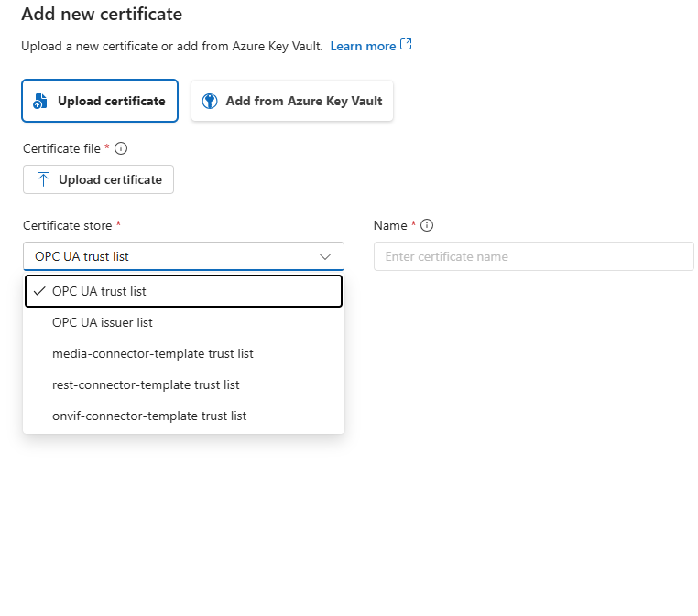Click the Azure Key Vault key icon
Screen dimensions: 698x616
(x=210, y=101)
